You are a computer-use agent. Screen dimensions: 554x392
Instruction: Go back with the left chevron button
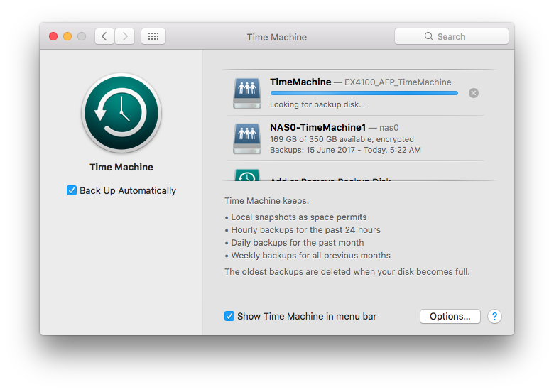pos(104,36)
